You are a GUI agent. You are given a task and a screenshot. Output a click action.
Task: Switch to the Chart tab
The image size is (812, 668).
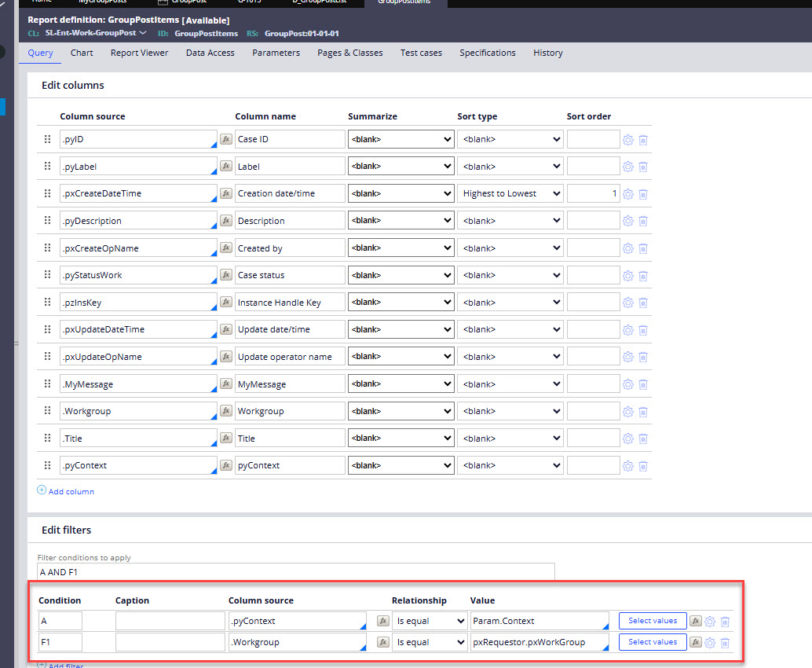82,53
